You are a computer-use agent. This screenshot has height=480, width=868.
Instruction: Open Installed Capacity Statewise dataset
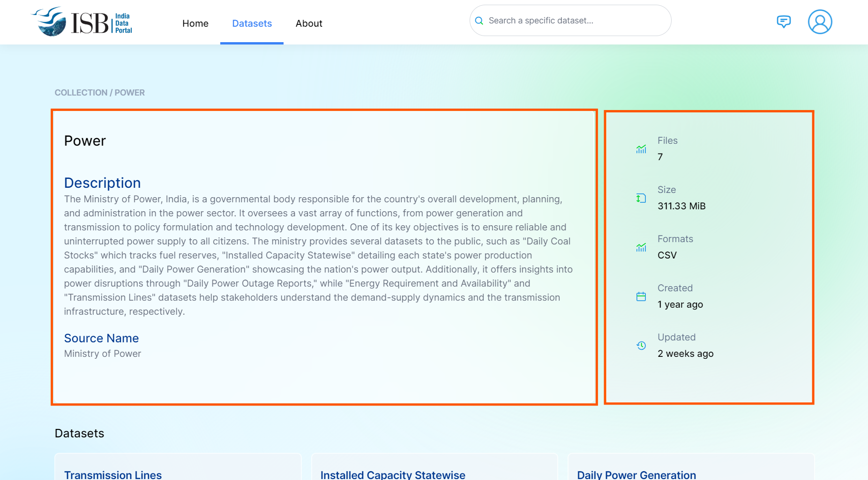tap(392, 474)
